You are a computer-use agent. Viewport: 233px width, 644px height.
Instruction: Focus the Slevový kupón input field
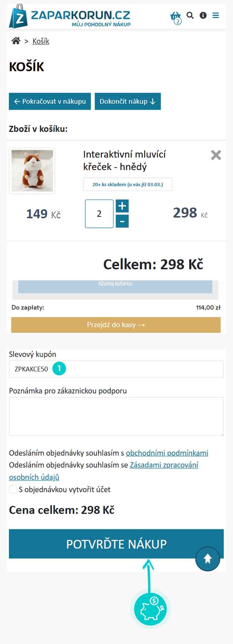click(x=142, y=369)
